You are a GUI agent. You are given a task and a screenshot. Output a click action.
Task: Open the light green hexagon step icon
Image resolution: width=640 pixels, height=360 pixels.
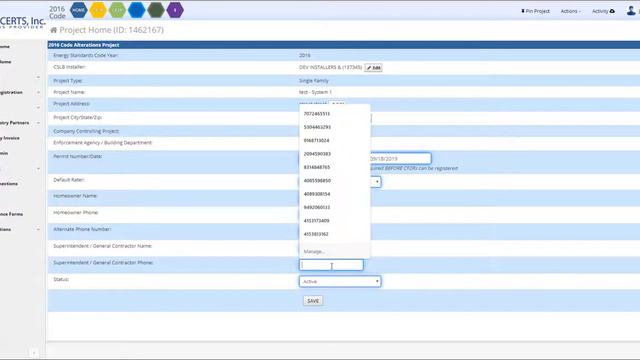(117, 10)
